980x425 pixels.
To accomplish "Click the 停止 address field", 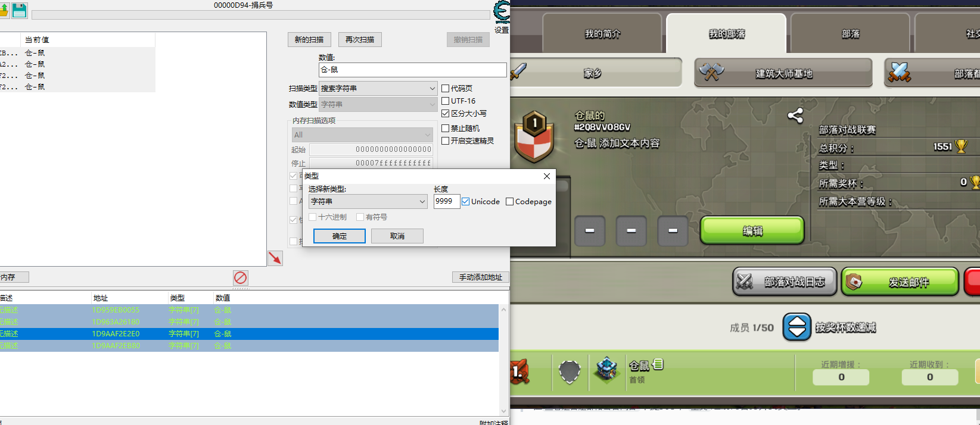I will pyautogui.click(x=371, y=162).
